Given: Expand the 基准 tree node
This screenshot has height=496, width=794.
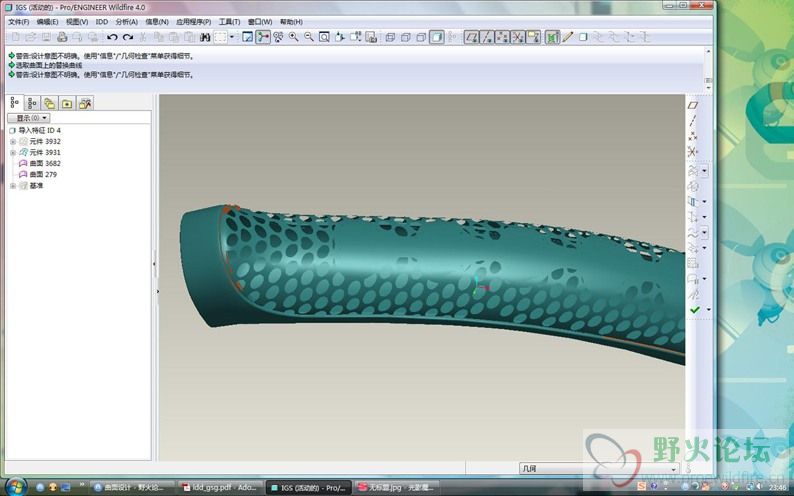Looking at the screenshot, I should pos(13,186).
